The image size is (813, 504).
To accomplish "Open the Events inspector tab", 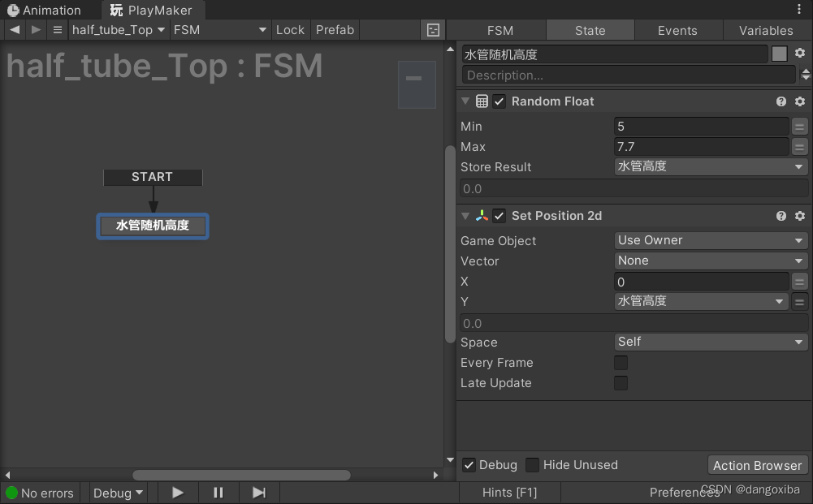I will 677,31.
